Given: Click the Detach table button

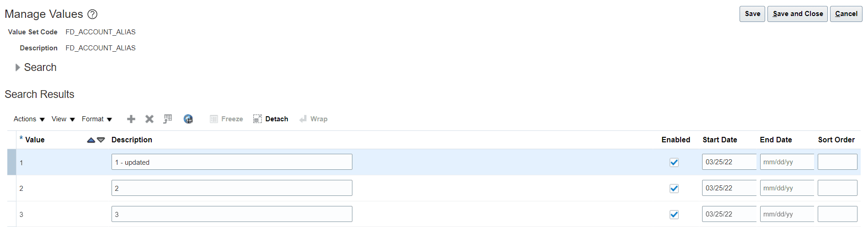Looking at the screenshot, I should [271, 119].
